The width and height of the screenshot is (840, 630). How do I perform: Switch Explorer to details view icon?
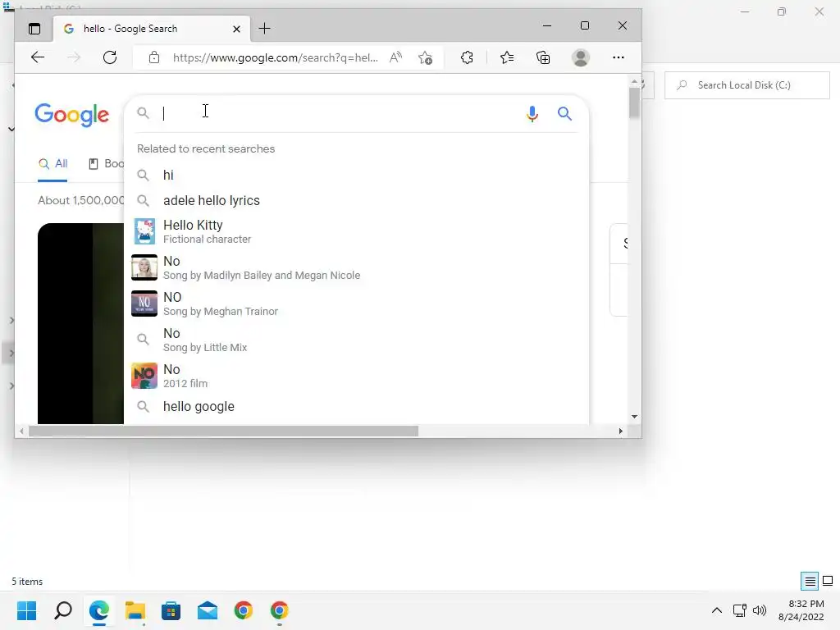(x=810, y=581)
